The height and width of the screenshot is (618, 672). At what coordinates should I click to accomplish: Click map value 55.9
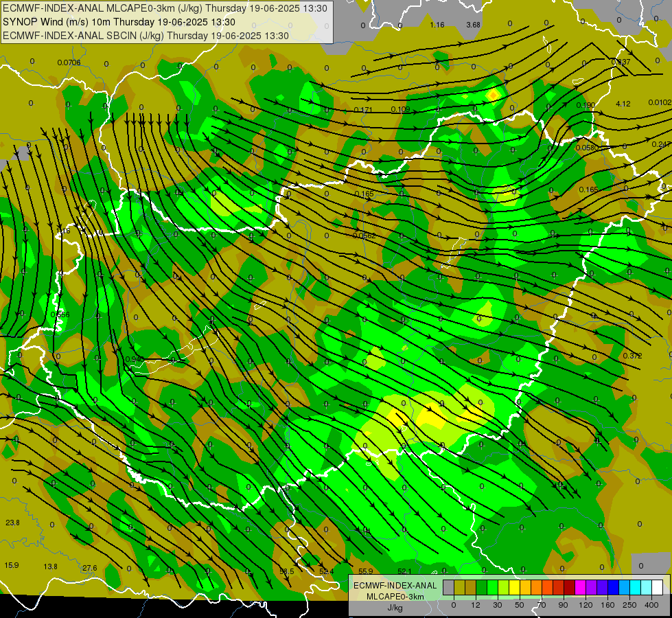(x=366, y=571)
